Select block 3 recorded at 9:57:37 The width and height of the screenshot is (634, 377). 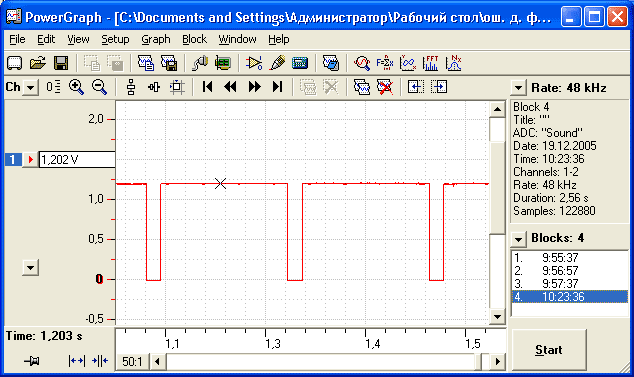(570, 284)
